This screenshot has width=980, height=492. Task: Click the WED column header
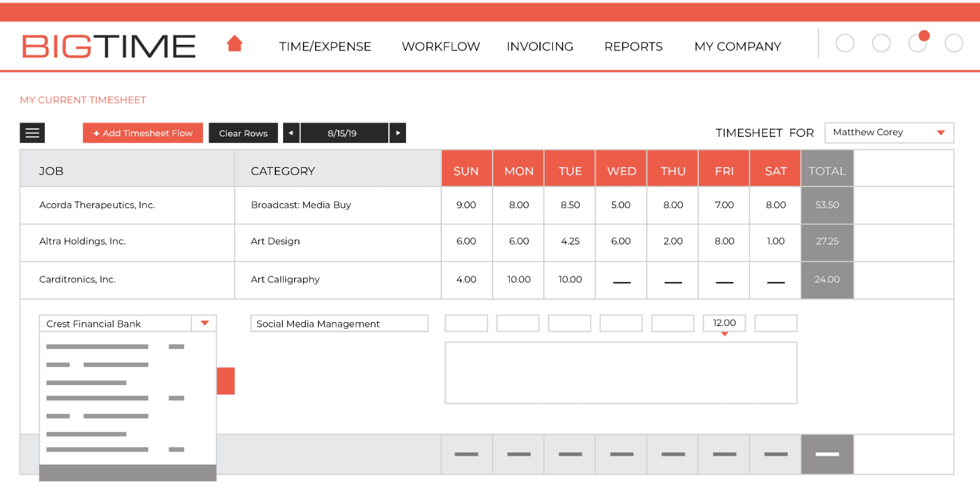pyautogui.click(x=621, y=168)
